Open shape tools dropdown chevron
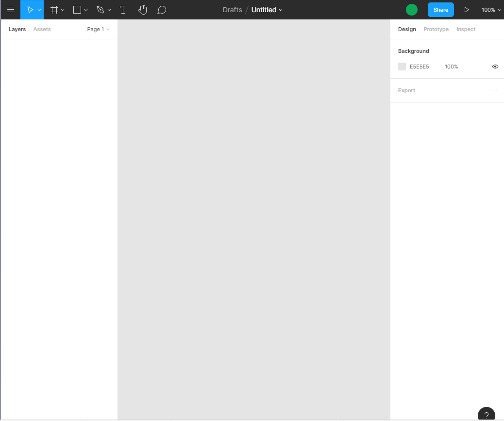The image size is (504, 421). click(86, 10)
